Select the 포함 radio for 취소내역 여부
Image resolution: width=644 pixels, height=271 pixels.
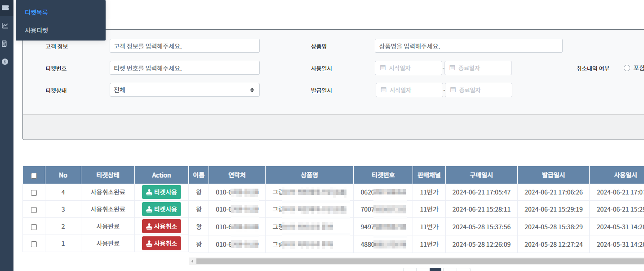tap(627, 68)
